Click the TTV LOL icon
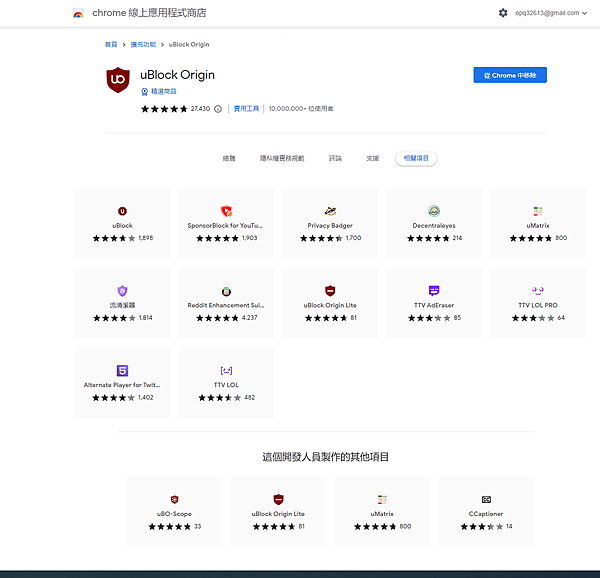600x578 pixels. 226,371
